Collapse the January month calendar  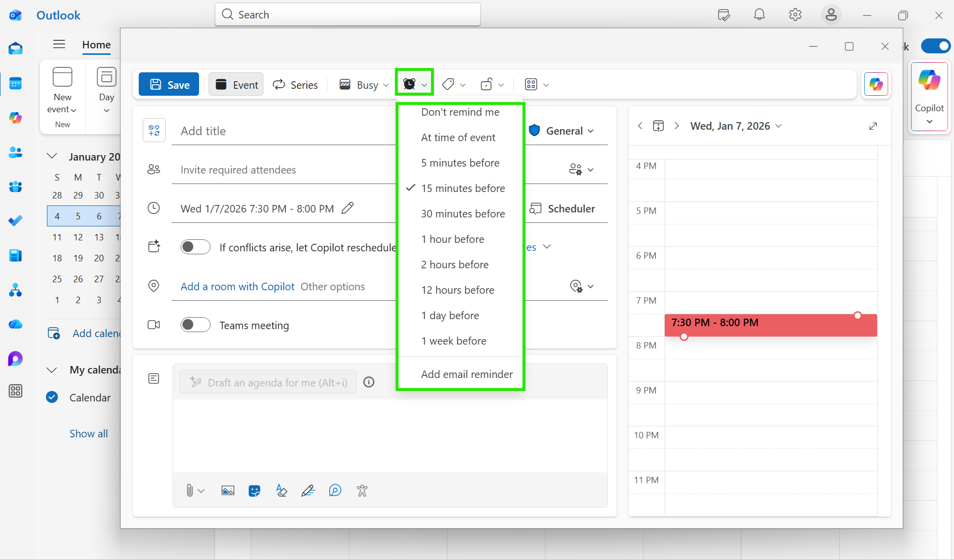52,156
